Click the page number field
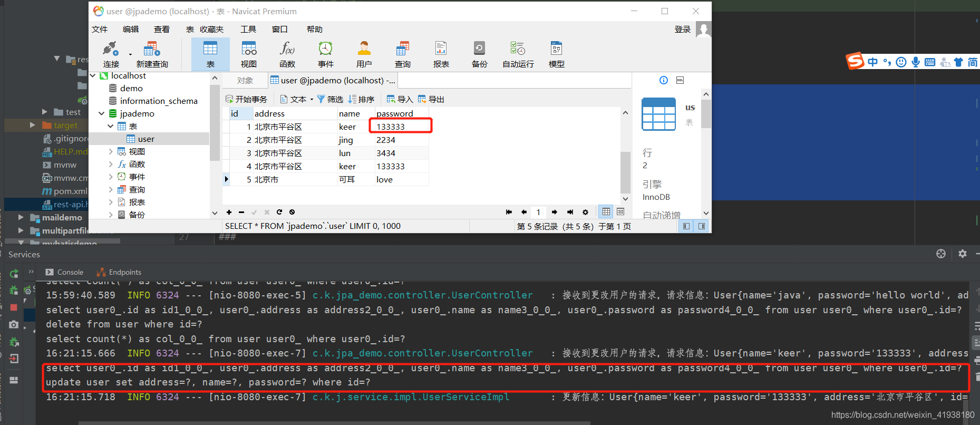 click(538, 212)
